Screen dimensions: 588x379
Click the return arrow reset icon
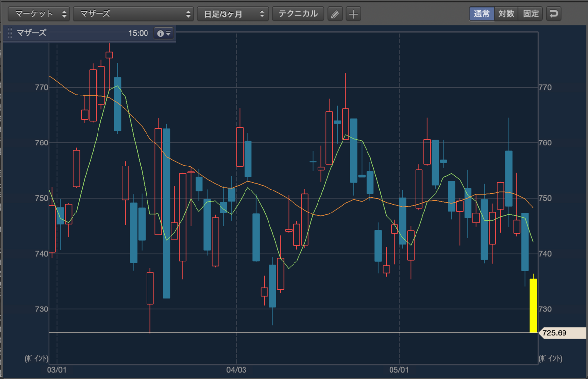point(554,14)
